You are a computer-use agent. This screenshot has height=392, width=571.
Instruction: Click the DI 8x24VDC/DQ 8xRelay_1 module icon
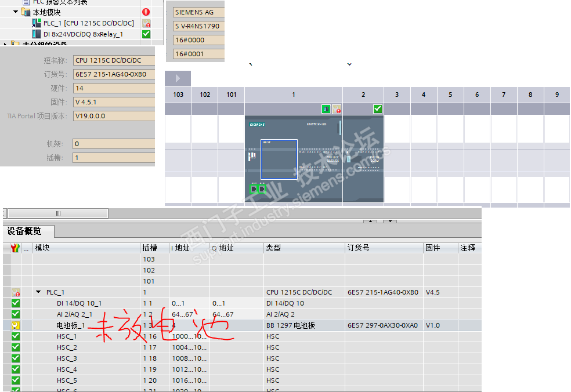[37, 34]
